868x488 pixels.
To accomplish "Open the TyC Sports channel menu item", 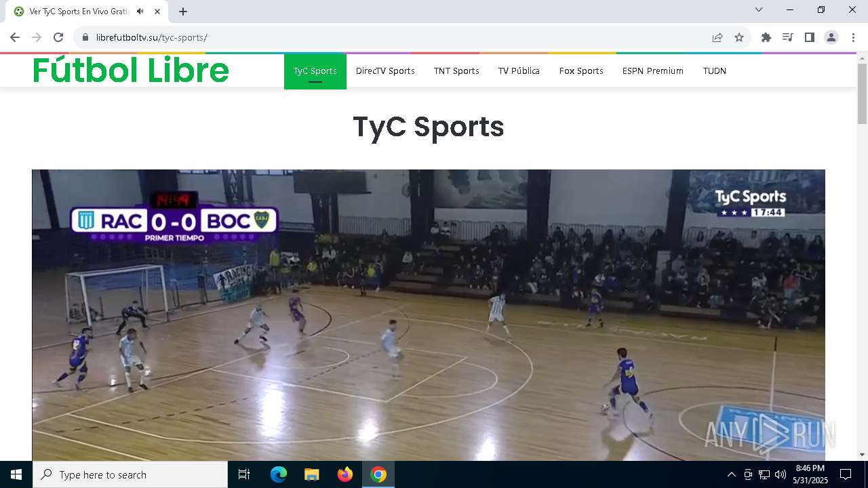I will pyautogui.click(x=315, y=71).
